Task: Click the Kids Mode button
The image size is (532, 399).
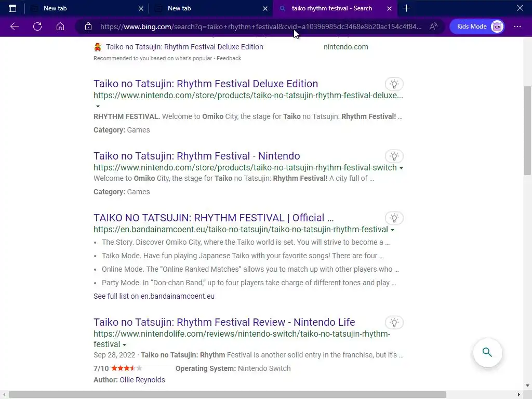Action: click(x=477, y=26)
